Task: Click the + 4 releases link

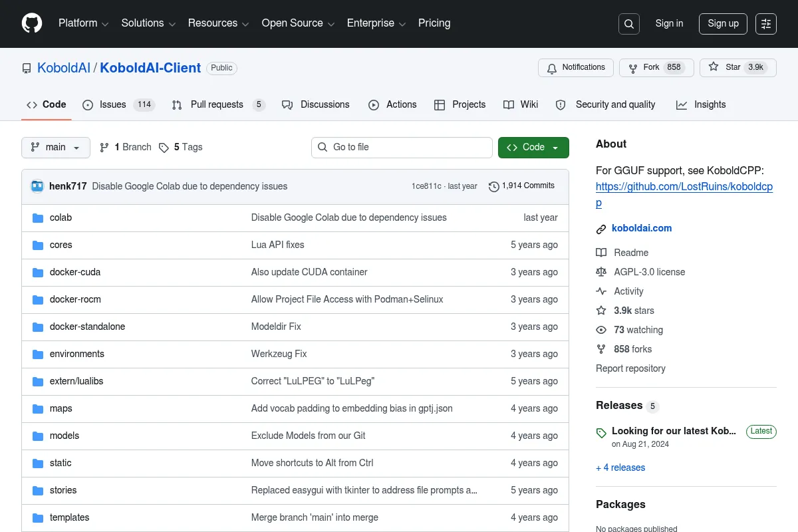Action: click(620, 467)
